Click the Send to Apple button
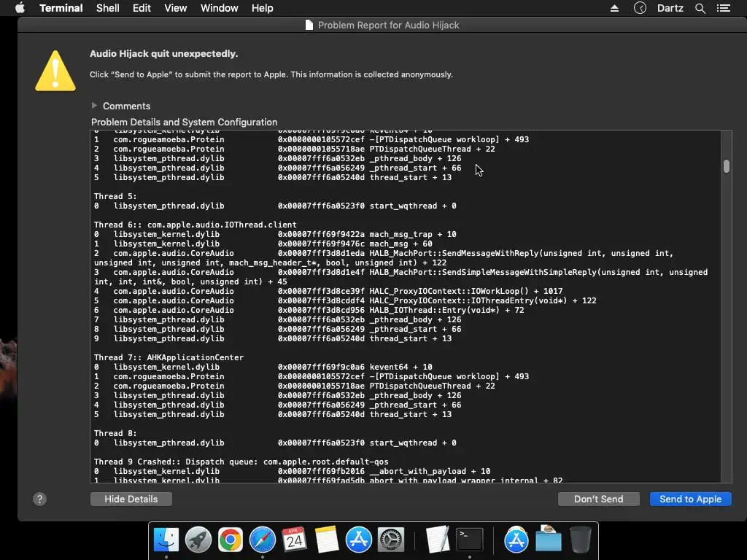Viewport: 747px width, 560px height. 690,499
